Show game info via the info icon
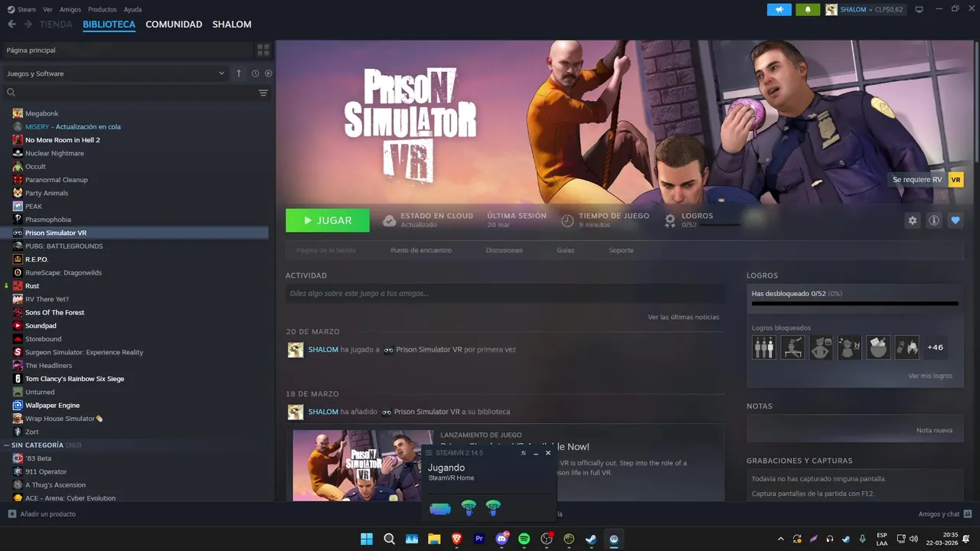Image resolution: width=980 pixels, height=551 pixels. click(x=934, y=220)
